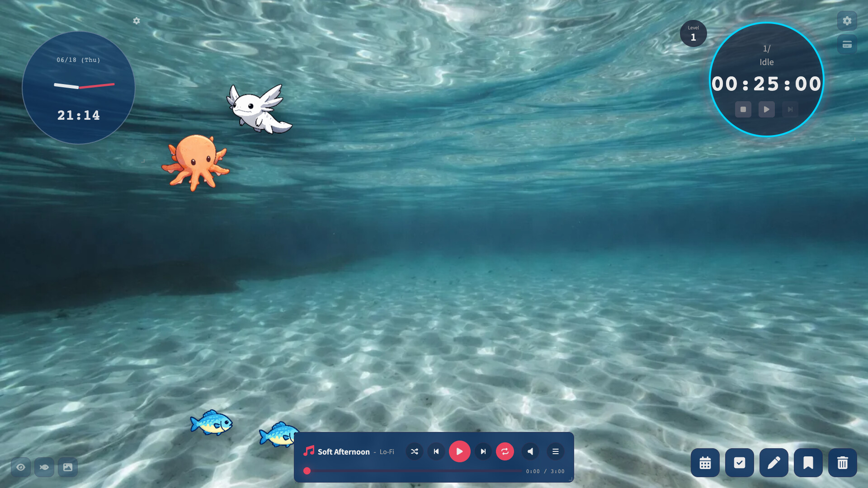The image size is (868, 488).
Task: Click the white axolotl creature
Action: 259,109
